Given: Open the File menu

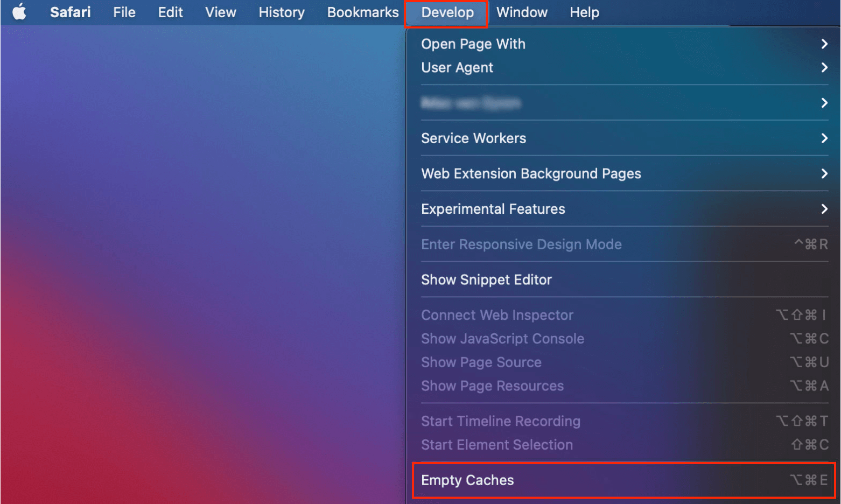Looking at the screenshot, I should pyautogui.click(x=124, y=12).
